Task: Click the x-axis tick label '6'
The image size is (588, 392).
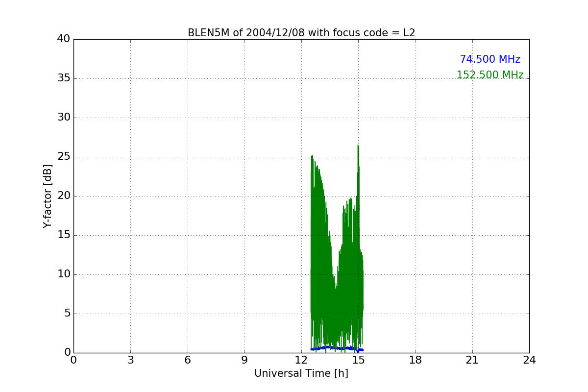Action: [x=188, y=360]
